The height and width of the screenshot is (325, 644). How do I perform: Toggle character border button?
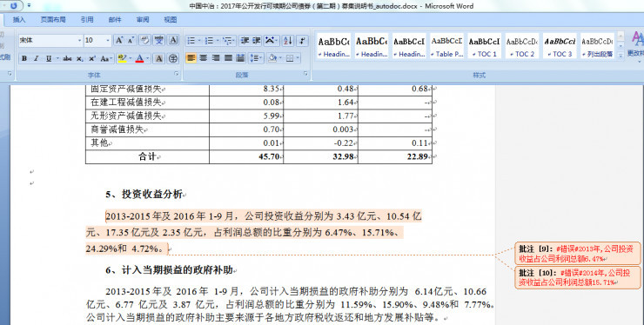(173, 40)
